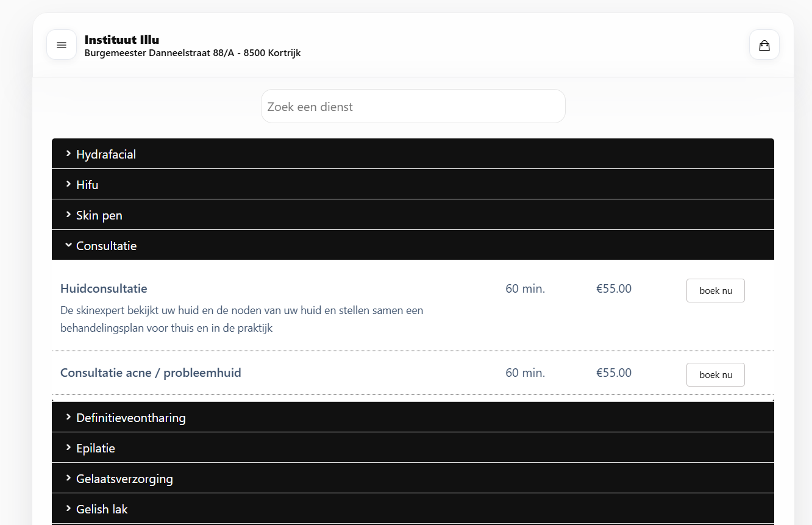This screenshot has height=525, width=812.
Task: Select Consultatie acne / probleemhuid title
Action: (x=151, y=373)
